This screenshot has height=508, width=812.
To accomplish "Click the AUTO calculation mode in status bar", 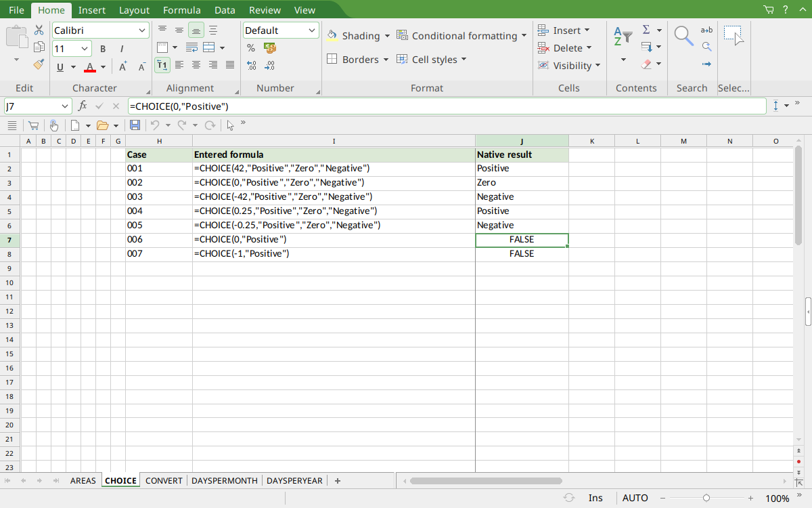I will (635, 498).
